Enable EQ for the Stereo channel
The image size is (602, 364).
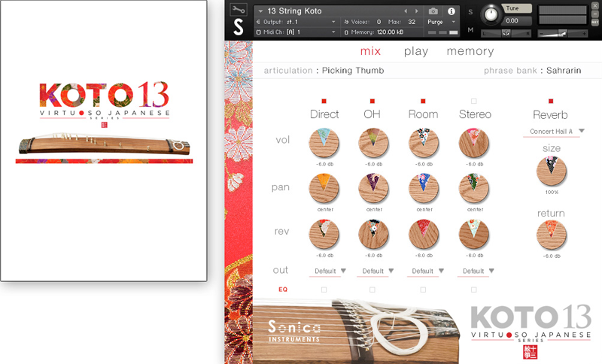[474, 290]
